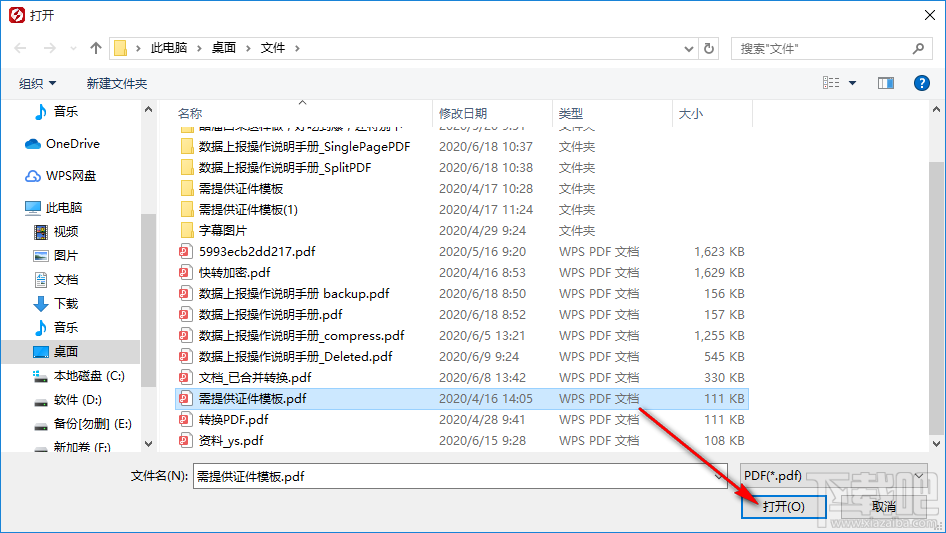
Task: Close the 打开 dialog window
Action: tap(930, 15)
